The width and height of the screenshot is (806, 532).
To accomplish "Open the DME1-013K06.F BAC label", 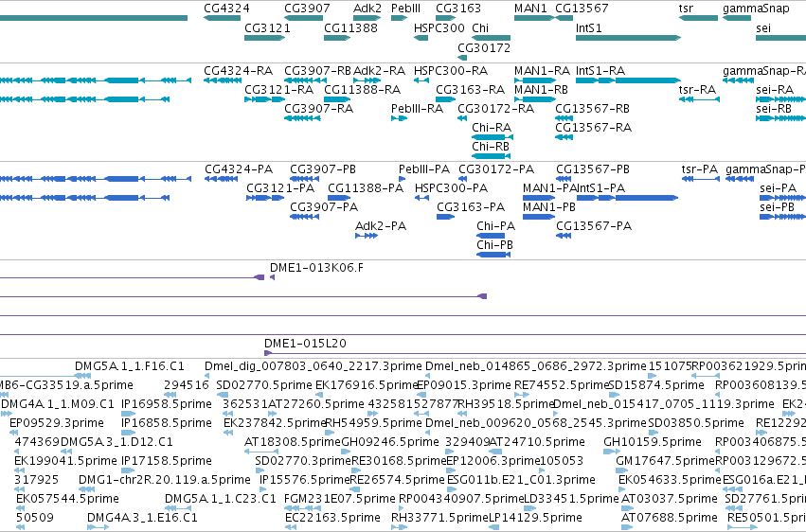I will 316,268.
